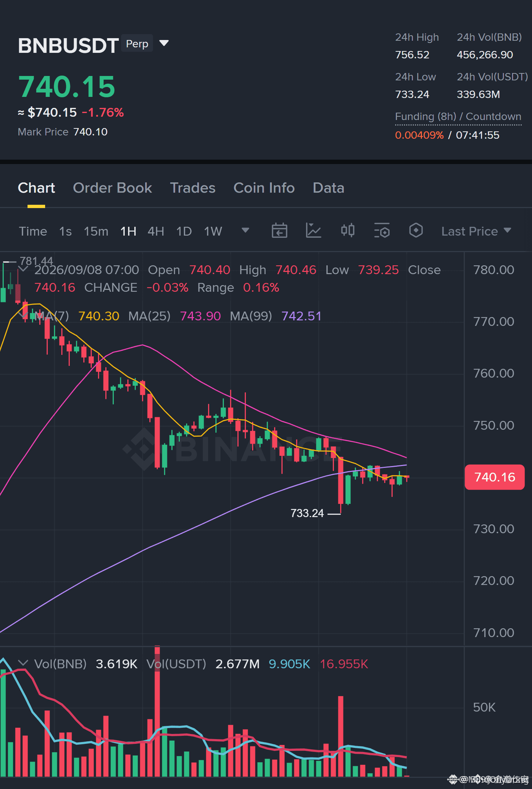The width and height of the screenshot is (532, 789).
Task: Select the 4H time interval
Action: click(x=156, y=231)
